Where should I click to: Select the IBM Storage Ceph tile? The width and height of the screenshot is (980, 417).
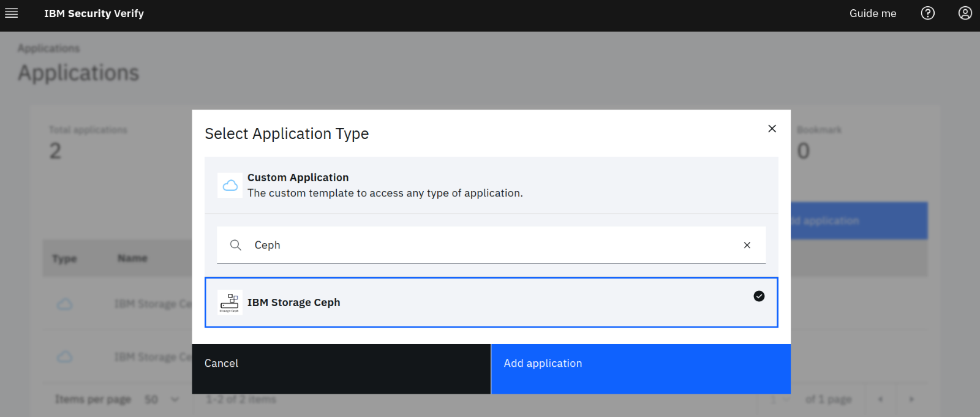click(x=491, y=302)
